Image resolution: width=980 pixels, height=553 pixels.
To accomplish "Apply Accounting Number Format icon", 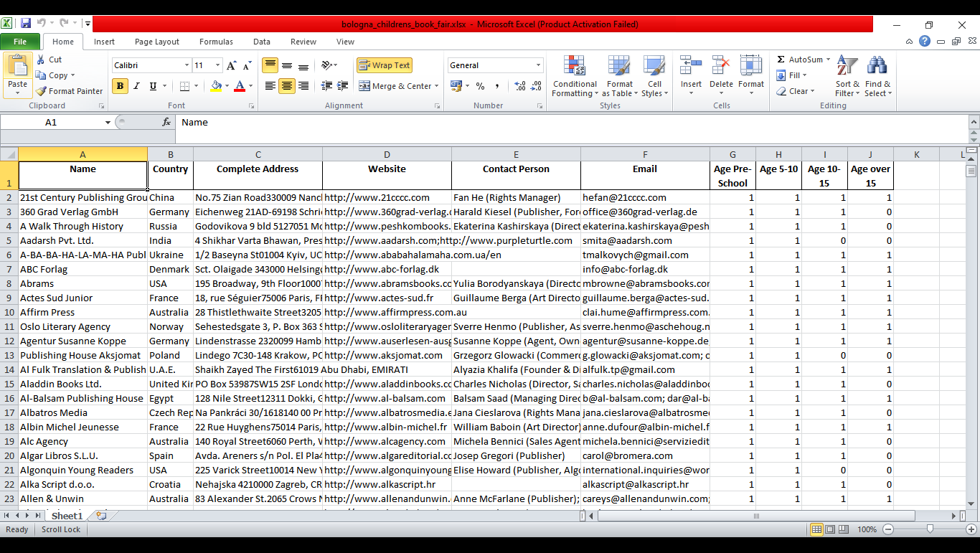I will tap(455, 86).
